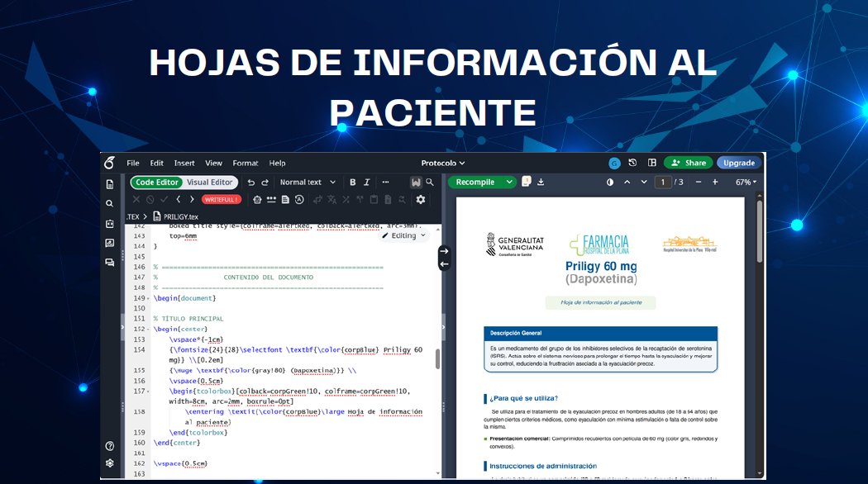Show PDF only with right arrow
The height and width of the screenshot is (484, 868).
444,251
